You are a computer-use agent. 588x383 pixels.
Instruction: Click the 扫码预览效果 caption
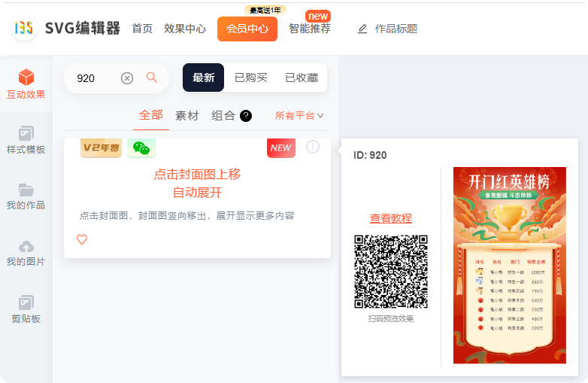391,319
